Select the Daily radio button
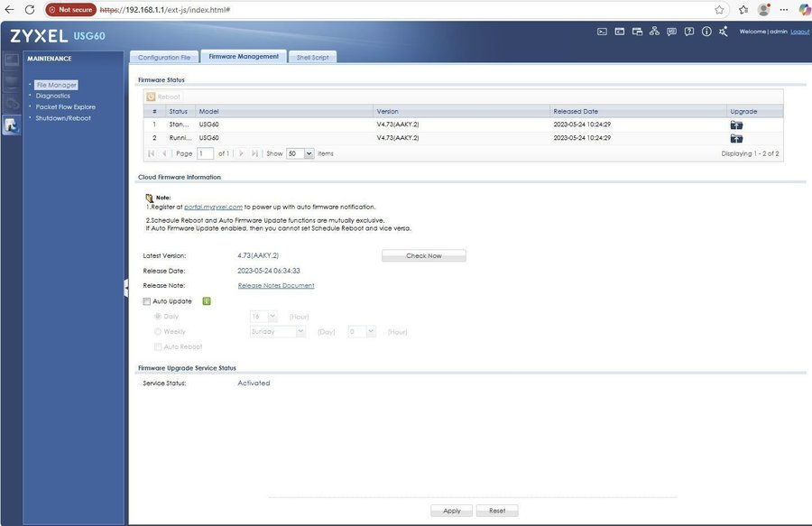This screenshot has width=812, height=526. pos(158,317)
